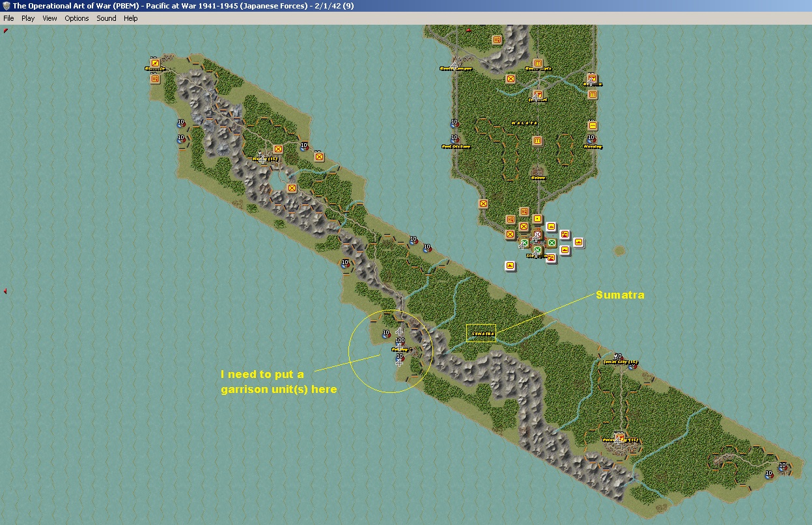Select infantry unit near the river in north Malaya

tap(511, 79)
